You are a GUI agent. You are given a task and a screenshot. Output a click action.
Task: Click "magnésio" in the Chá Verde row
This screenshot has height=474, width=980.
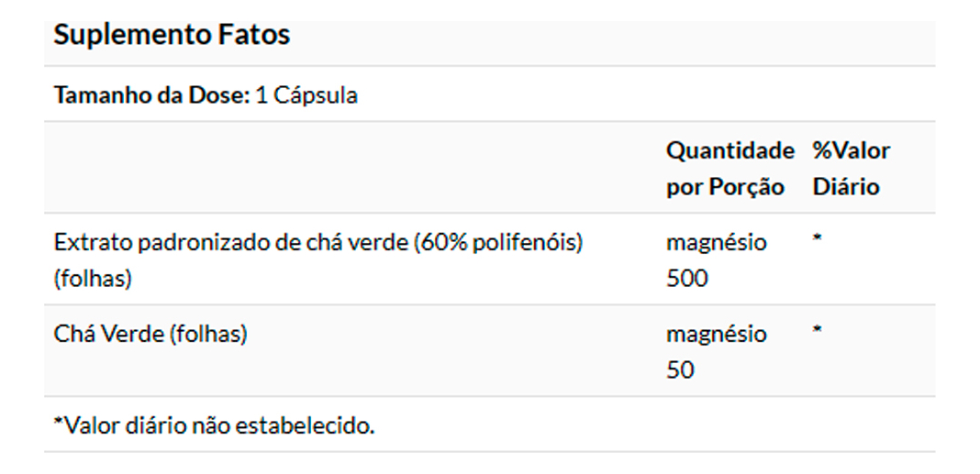pyautogui.click(x=716, y=335)
